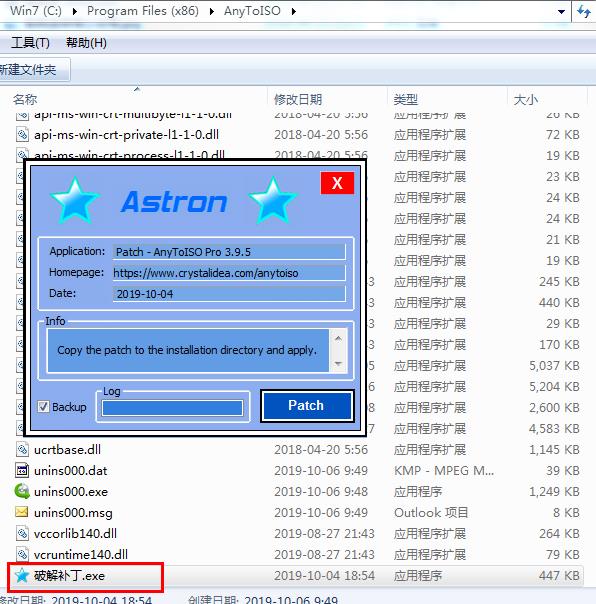The height and width of the screenshot is (604, 596).
Task: Click the 1,145 KB size cell
Action: point(554,450)
